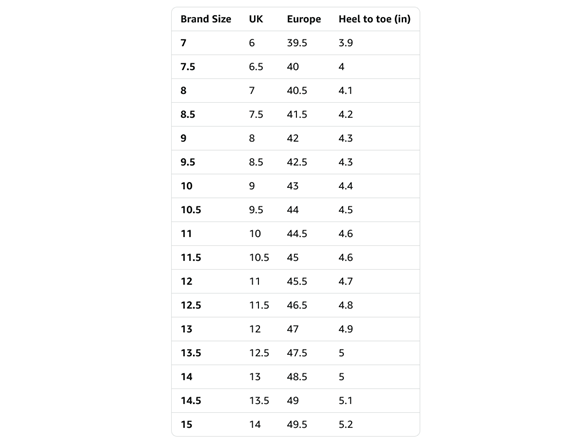Click Europe size 48.5 cell

(x=297, y=377)
